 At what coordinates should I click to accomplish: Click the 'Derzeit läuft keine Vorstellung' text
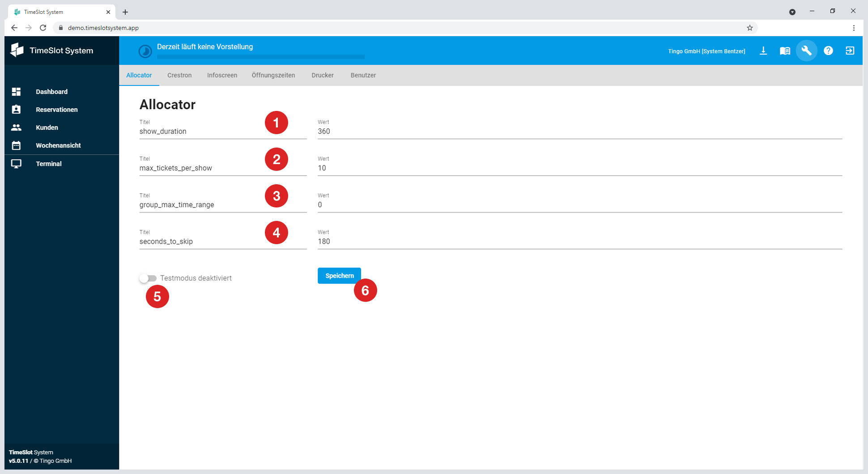[x=205, y=47]
